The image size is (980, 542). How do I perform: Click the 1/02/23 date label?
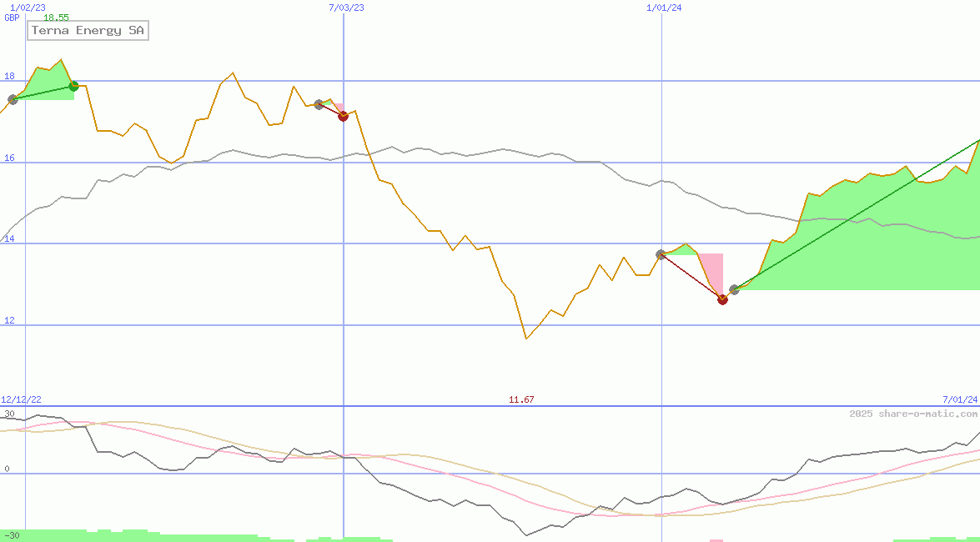[x=28, y=8]
